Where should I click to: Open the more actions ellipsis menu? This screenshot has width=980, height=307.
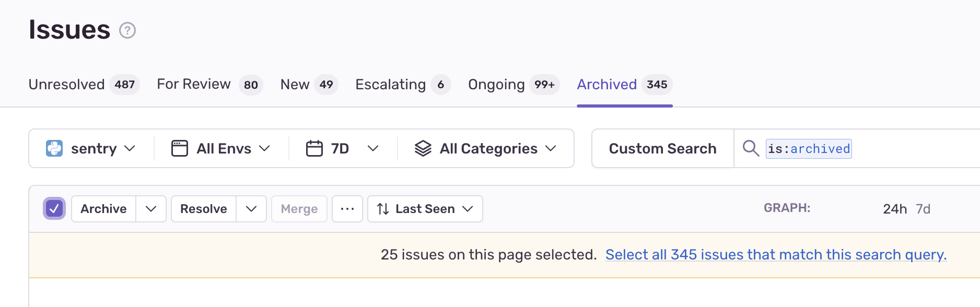coord(347,209)
